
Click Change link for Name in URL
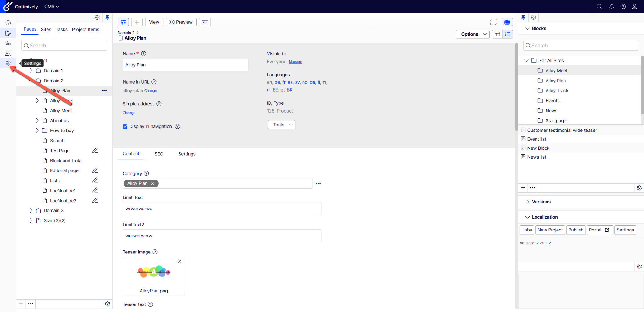[151, 91]
